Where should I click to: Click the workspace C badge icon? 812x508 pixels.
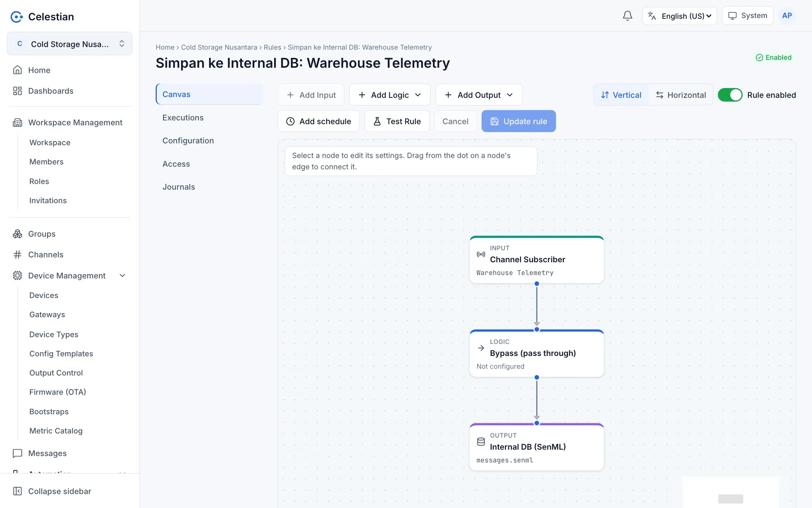[20, 44]
